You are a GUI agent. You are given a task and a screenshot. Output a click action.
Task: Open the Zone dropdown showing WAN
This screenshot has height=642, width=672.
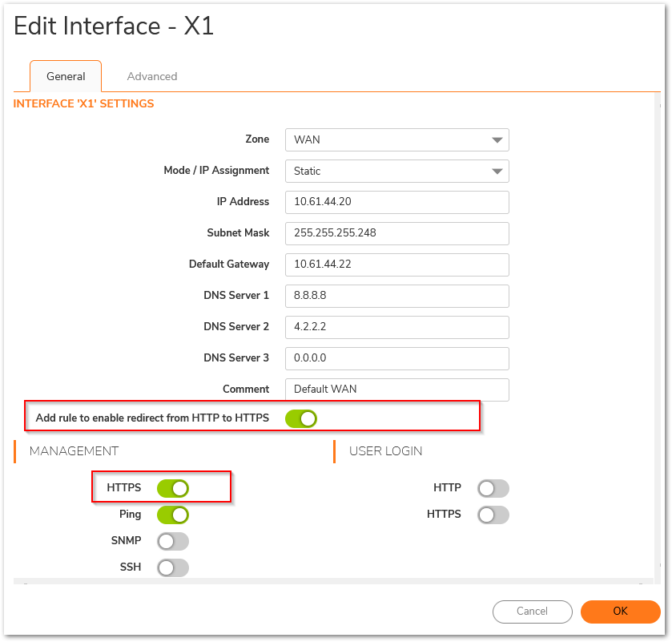(396, 139)
